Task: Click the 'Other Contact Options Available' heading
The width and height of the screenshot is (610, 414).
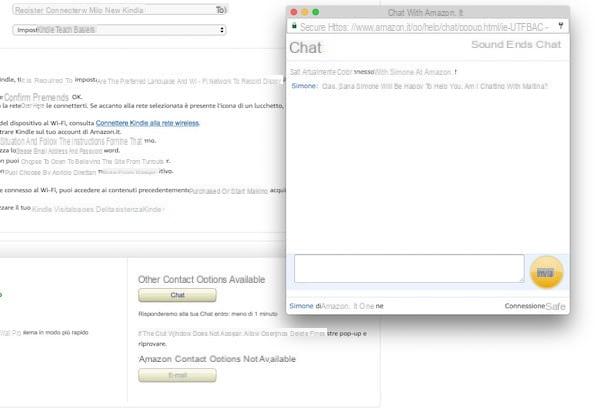Action: 202,279
